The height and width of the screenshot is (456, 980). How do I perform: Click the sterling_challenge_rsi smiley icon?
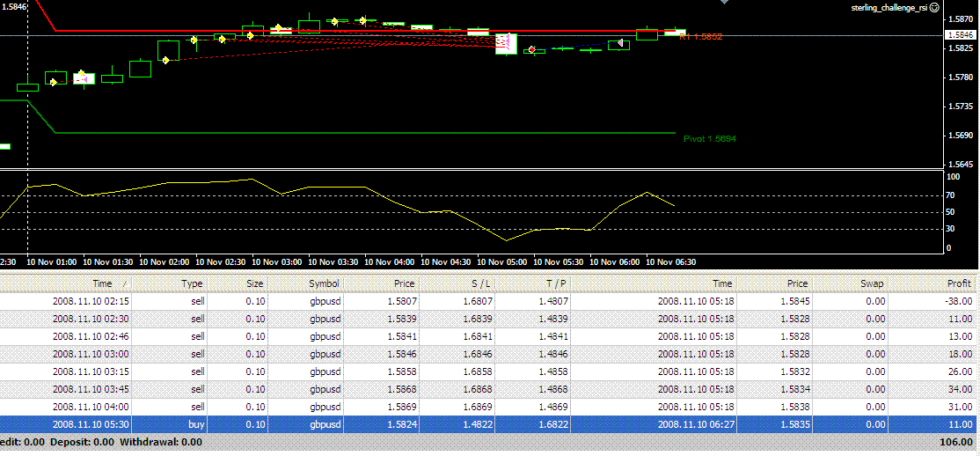coord(933,8)
